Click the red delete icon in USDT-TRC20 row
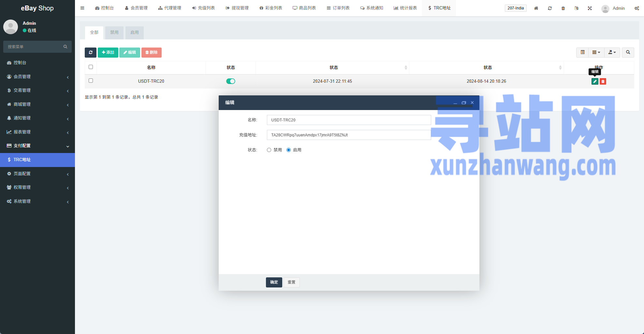Screen dimensions: 644x334 pyautogui.click(x=603, y=81)
